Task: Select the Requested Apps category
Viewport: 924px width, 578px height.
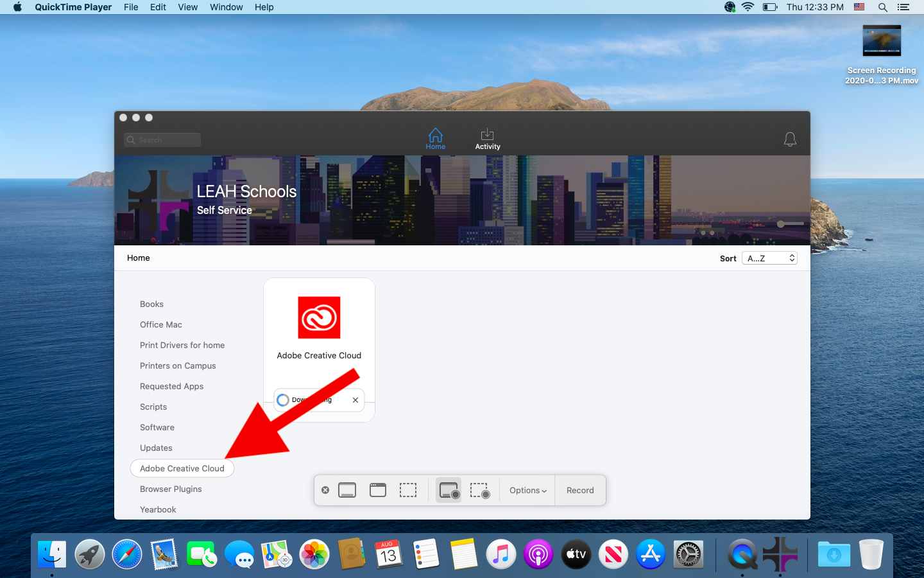Action: (171, 387)
